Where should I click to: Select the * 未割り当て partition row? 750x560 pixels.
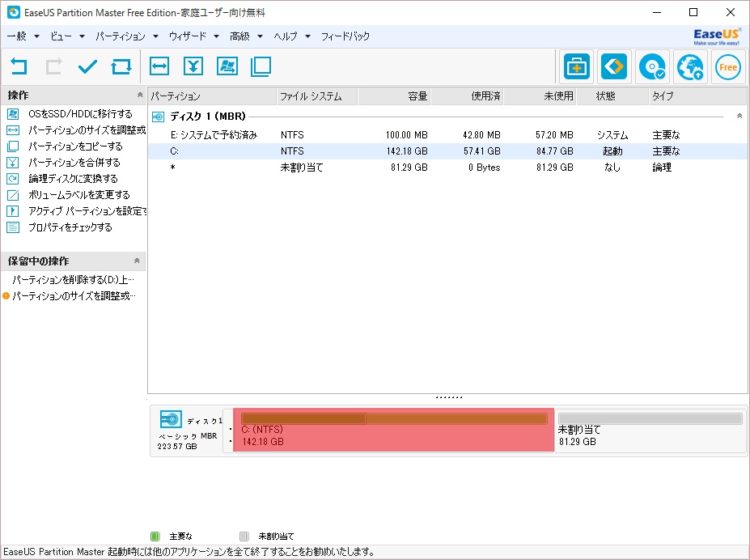447,168
